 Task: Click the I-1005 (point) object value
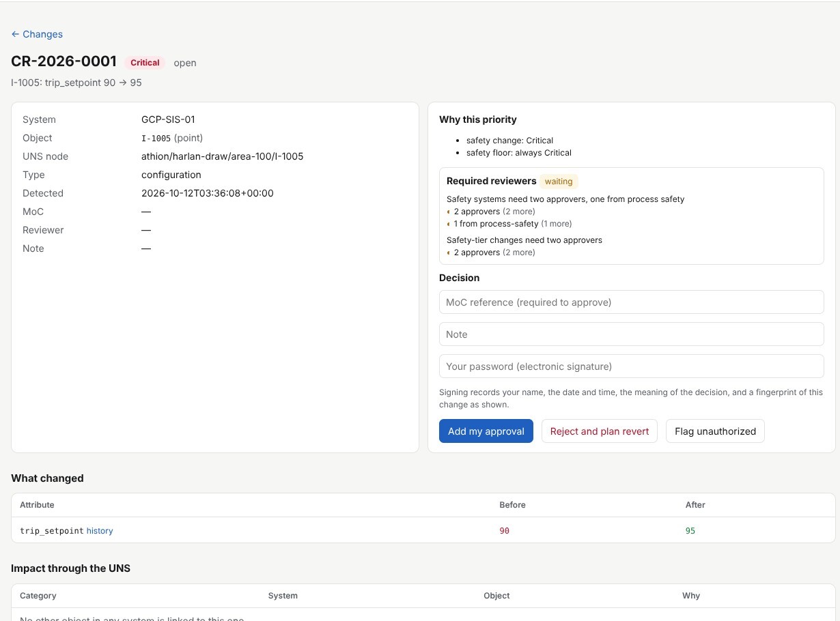[172, 138]
